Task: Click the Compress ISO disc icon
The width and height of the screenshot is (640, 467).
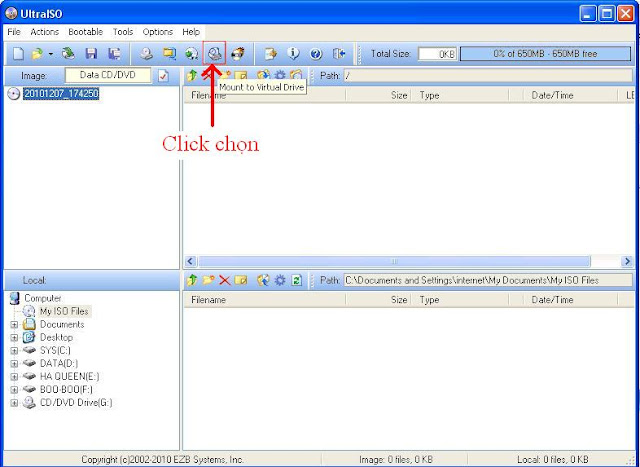Action: [191, 53]
